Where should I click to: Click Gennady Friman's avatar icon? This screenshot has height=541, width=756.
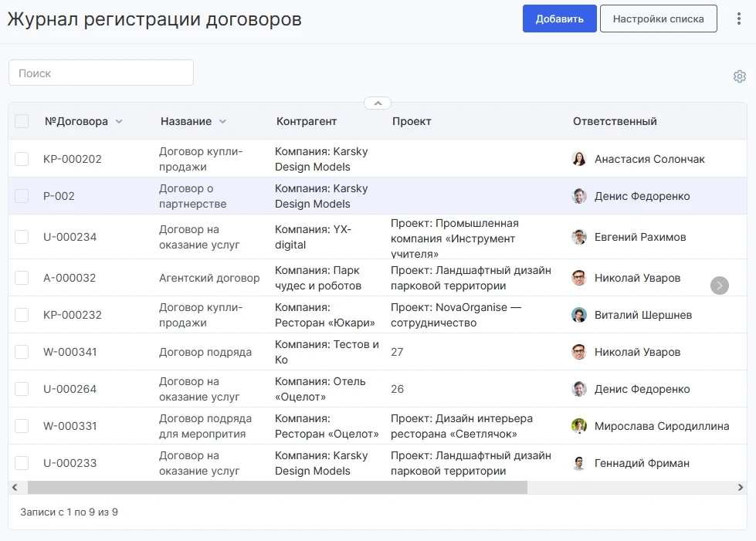[579, 463]
